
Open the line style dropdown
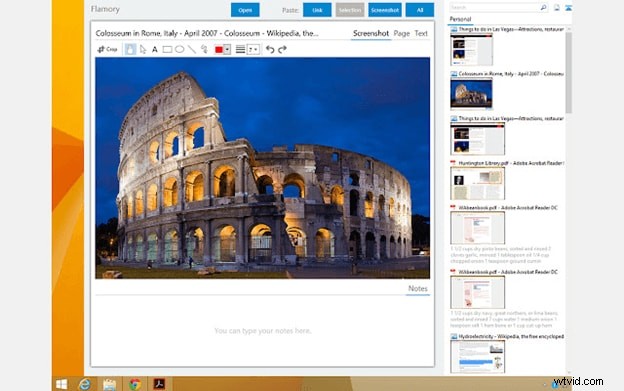pyautogui.click(x=254, y=49)
